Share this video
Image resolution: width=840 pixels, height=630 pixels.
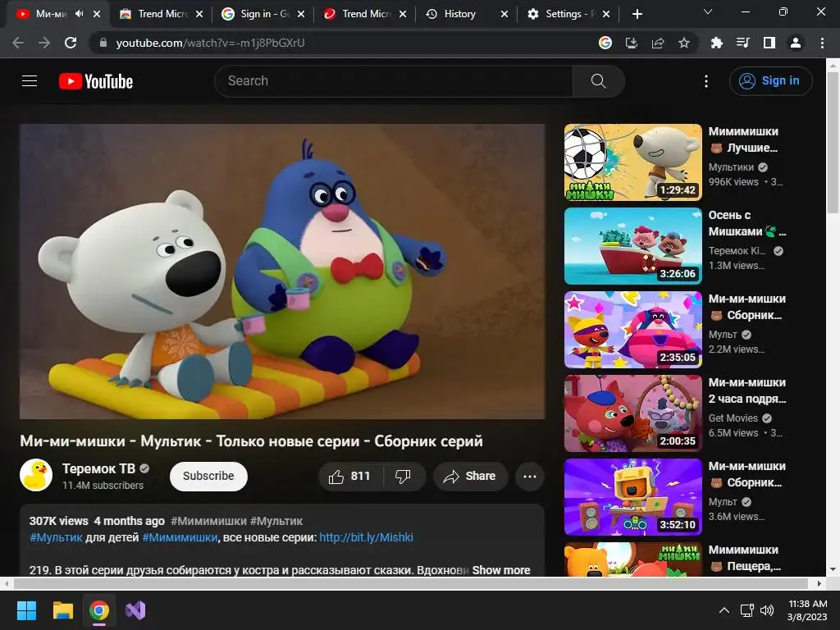(470, 477)
